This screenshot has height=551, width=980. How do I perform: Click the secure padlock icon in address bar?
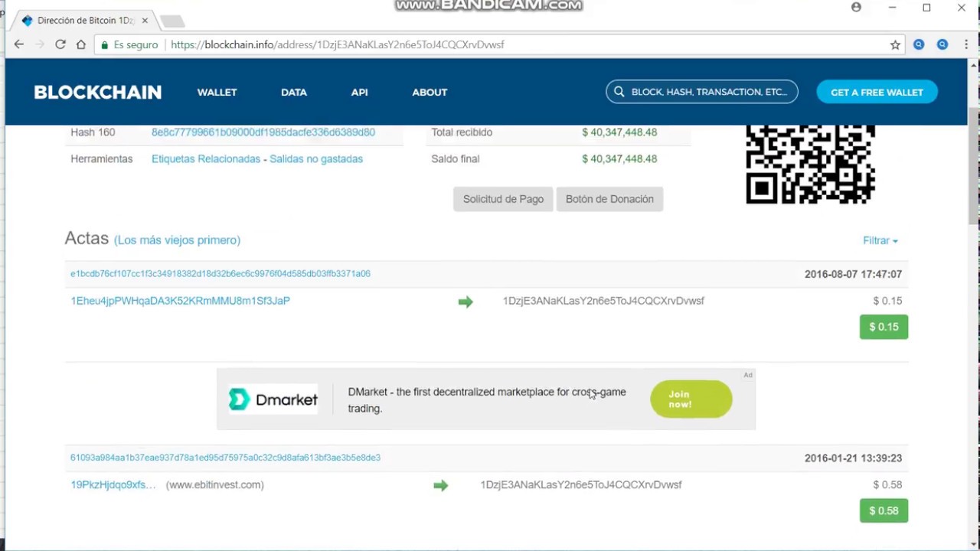[x=105, y=44]
